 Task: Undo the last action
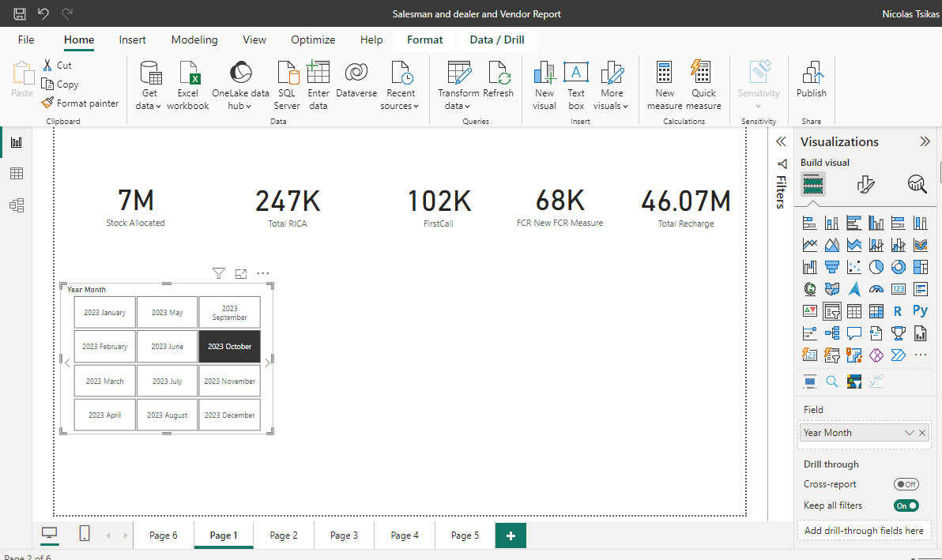coord(43,13)
